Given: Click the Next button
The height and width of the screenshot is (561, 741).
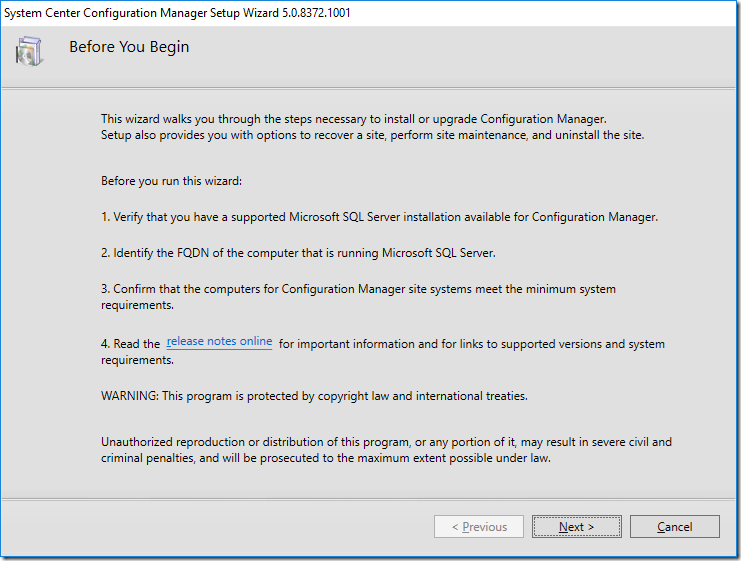Looking at the screenshot, I should click(x=577, y=526).
